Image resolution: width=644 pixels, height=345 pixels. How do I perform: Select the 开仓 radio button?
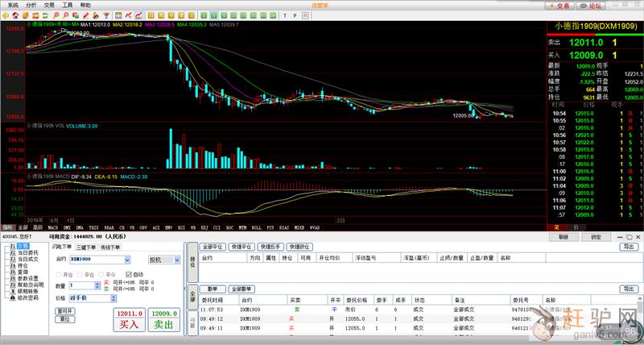click(59, 275)
